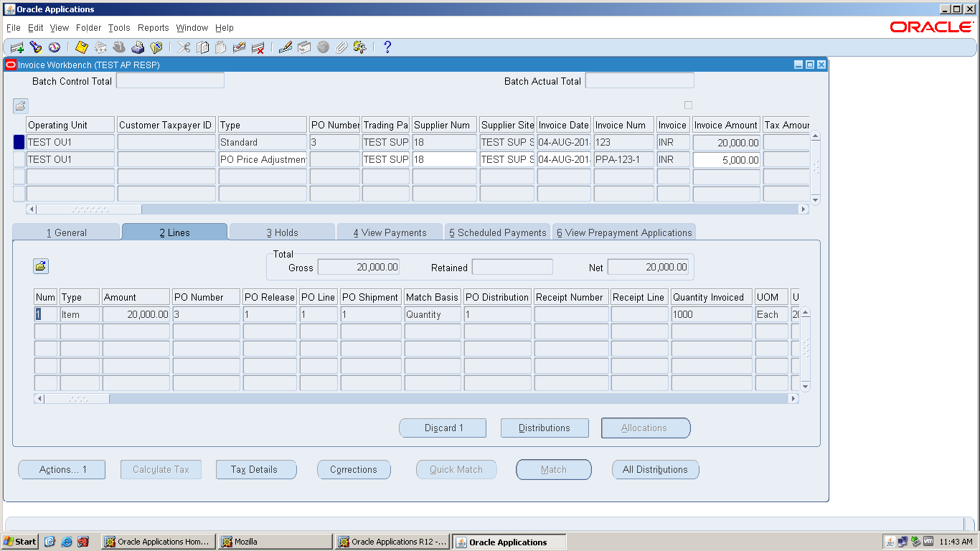
Task: Click the New record toolbar icon
Action: click(17, 47)
